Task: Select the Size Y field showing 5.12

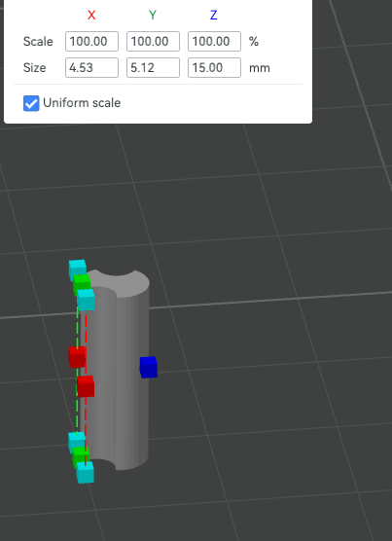Action: pyautogui.click(x=153, y=68)
